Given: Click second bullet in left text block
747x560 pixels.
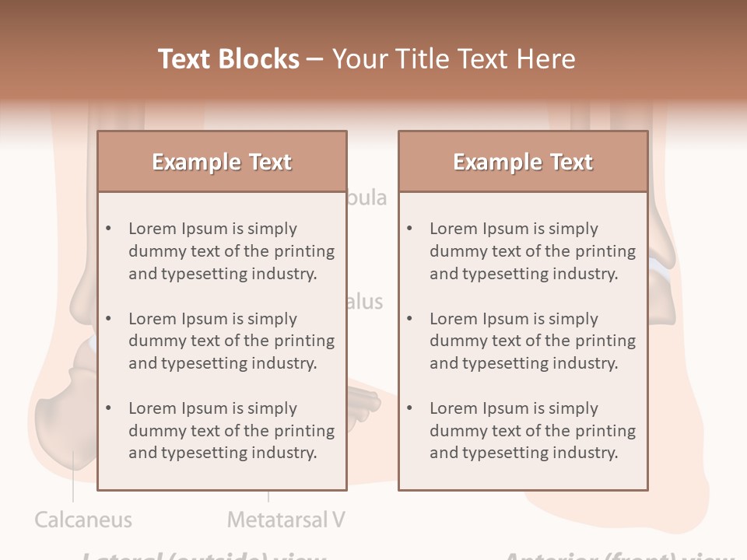Looking at the screenshot, I should pyautogui.click(x=231, y=341).
